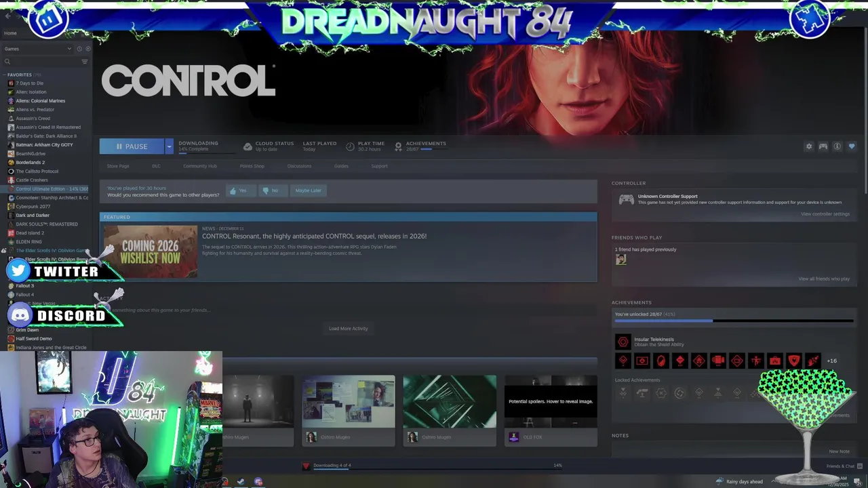868x488 pixels.
Task: Open advanced filter icon beside search
Action: pyautogui.click(x=85, y=62)
